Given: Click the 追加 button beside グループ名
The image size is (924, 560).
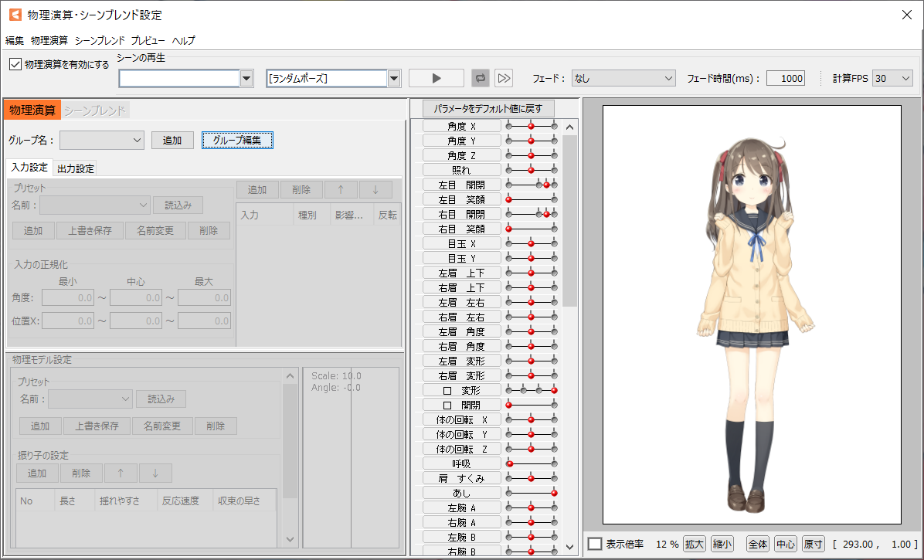Looking at the screenshot, I should coord(172,140).
